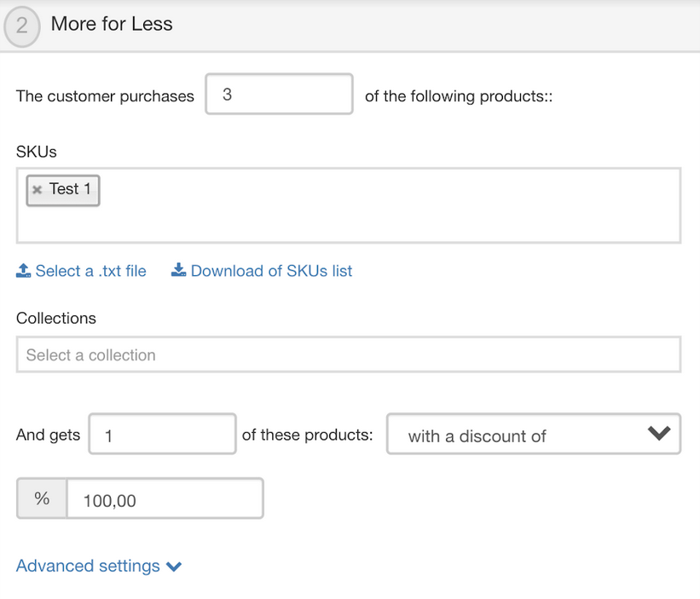Screen dimensions: 700x599
Task: Focus the 'And gets' quantity field
Action: 162,435
